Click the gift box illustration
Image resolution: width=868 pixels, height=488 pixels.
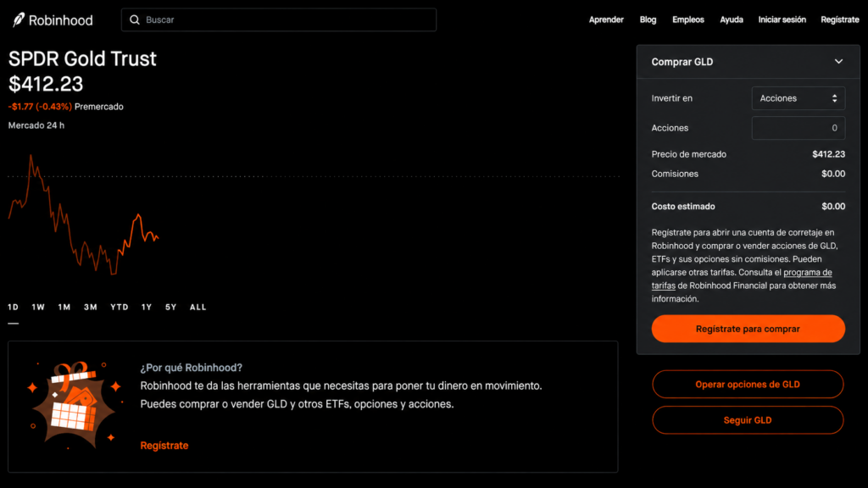pos(75,406)
